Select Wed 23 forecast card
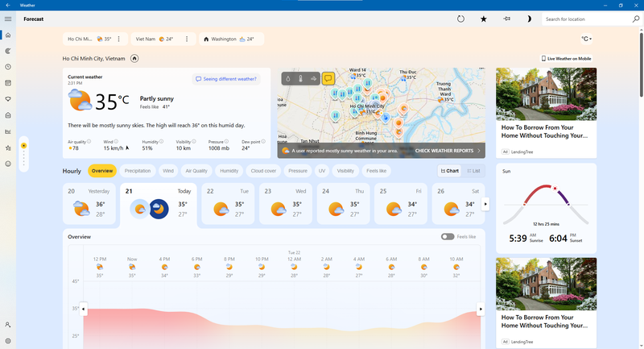This screenshot has height=349, width=644. tap(286, 204)
